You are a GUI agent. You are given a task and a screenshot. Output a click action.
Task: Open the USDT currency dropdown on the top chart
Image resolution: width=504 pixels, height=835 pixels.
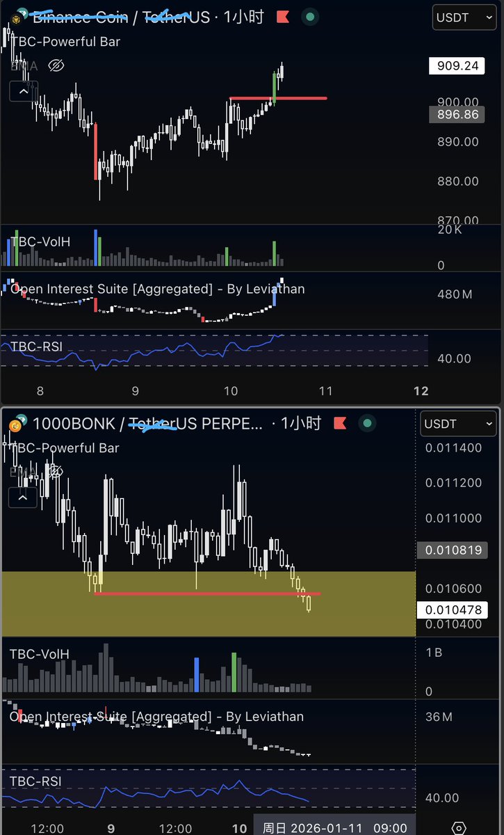click(x=466, y=17)
